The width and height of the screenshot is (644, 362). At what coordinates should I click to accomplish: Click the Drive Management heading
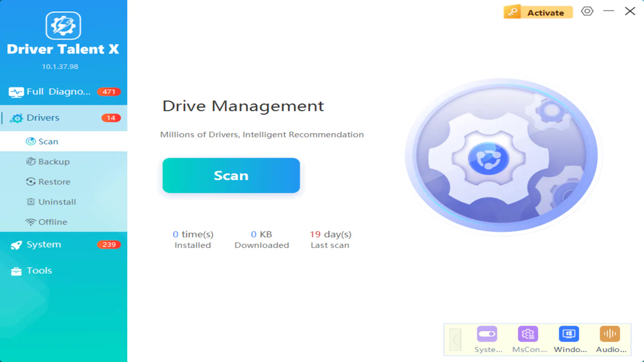tap(243, 106)
